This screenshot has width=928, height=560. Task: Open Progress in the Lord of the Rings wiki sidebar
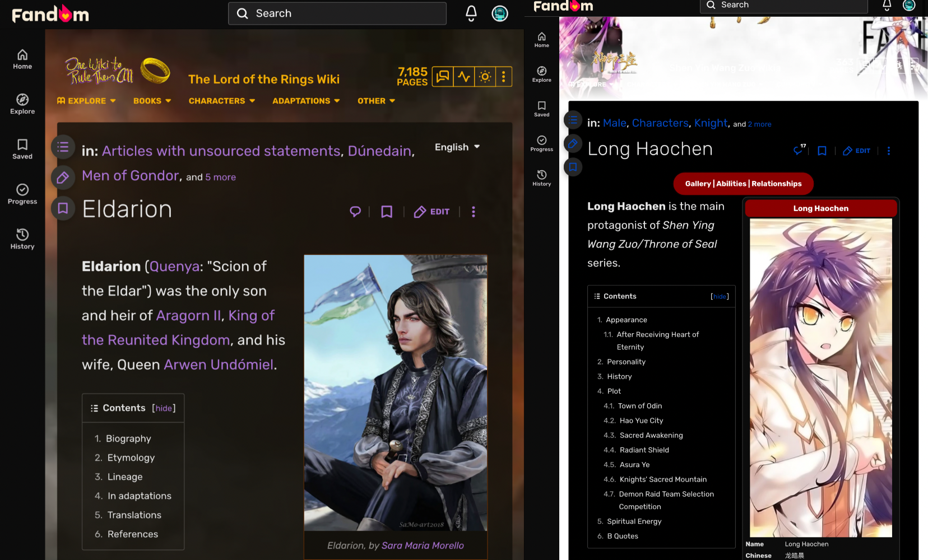click(22, 194)
